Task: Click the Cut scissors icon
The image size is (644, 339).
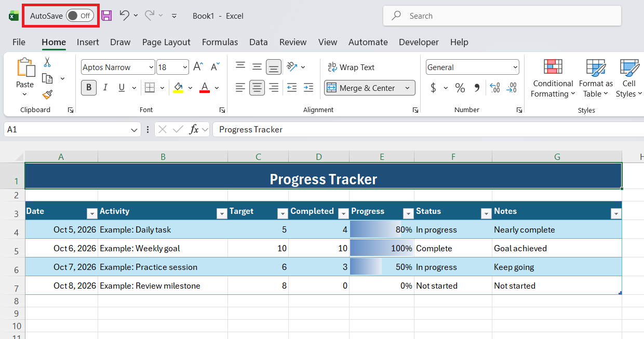Action: [x=47, y=62]
